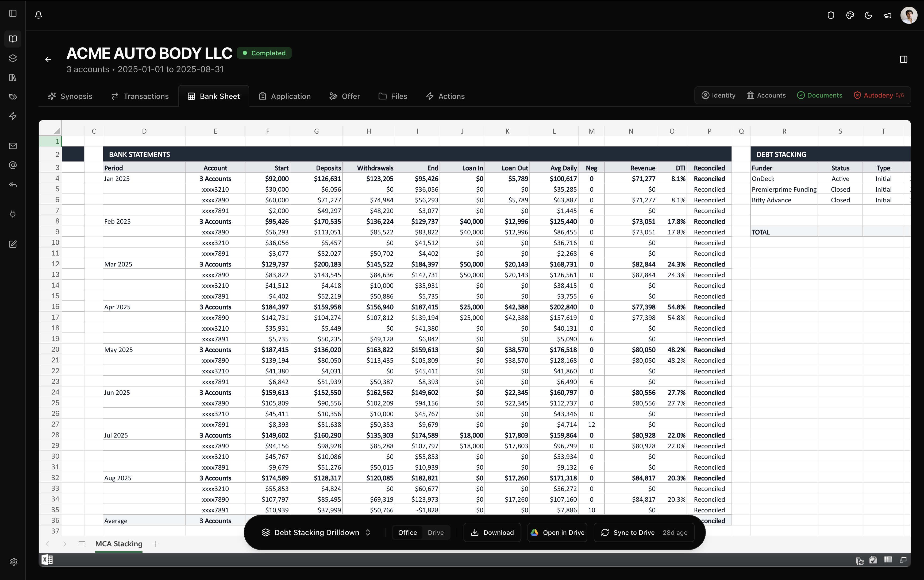Open the theme palette icon
This screenshot has width=924, height=580.
850,15
